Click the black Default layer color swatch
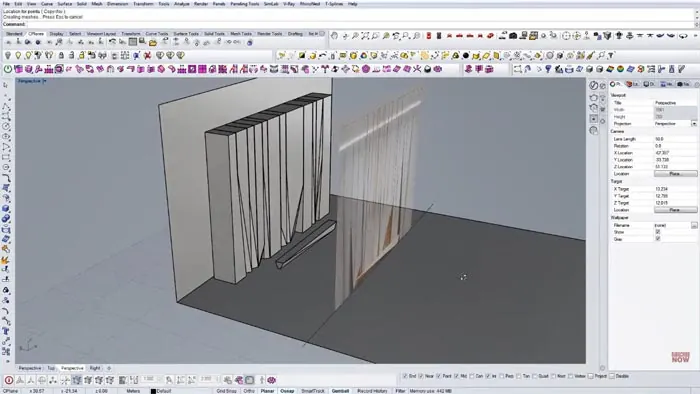This screenshot has width=700, height=394. [153, 391]
